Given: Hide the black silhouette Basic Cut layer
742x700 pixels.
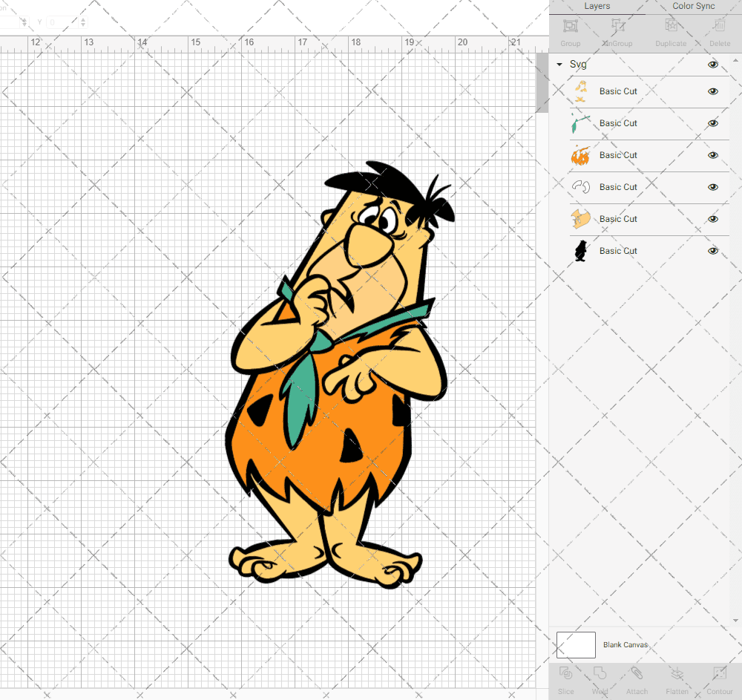Looking at the screenshot, I should [712, 251].
